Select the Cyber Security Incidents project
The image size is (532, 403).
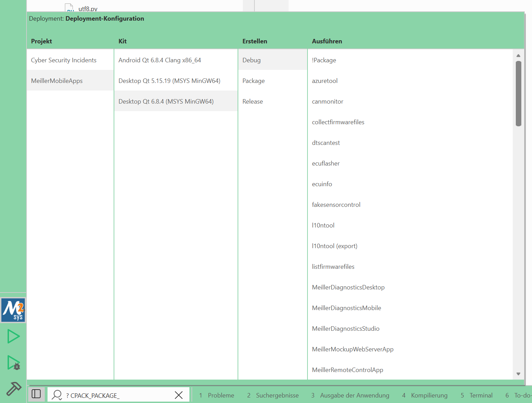(x=64, y=60)
